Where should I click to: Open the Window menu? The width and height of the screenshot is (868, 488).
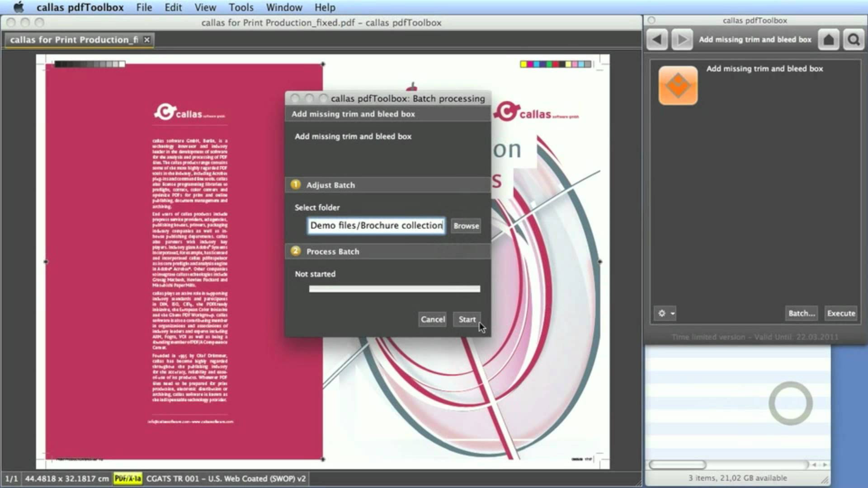click(284, 7)
